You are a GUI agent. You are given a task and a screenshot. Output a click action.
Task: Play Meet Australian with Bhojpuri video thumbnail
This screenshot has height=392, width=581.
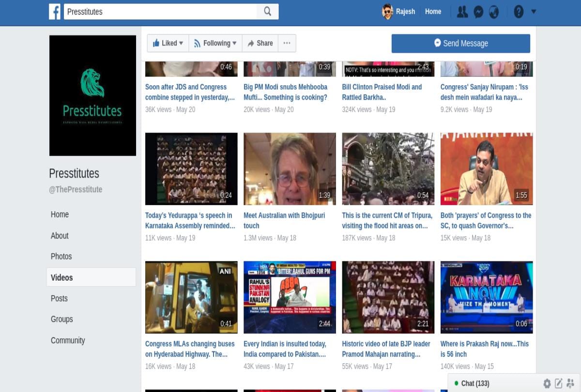click(290, 169)
